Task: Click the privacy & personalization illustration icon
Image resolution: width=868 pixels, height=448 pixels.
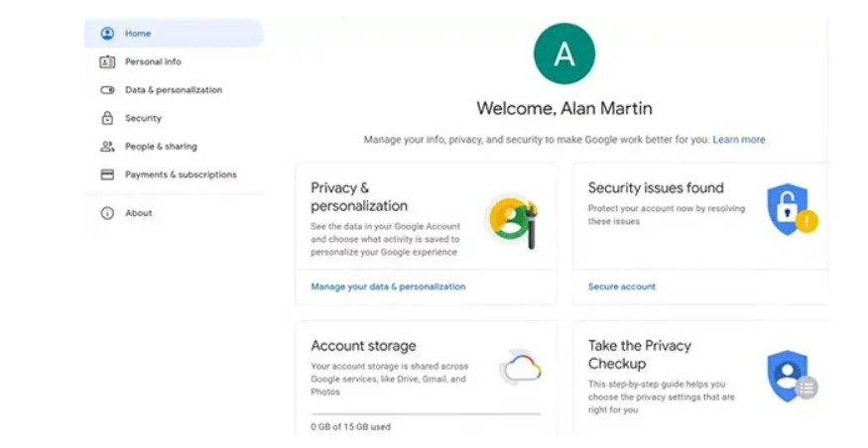Action: [x=511, y=219]
